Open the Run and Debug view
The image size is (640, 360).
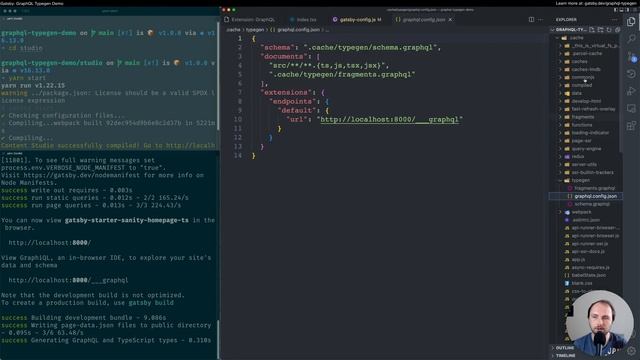tap(631, 91)
